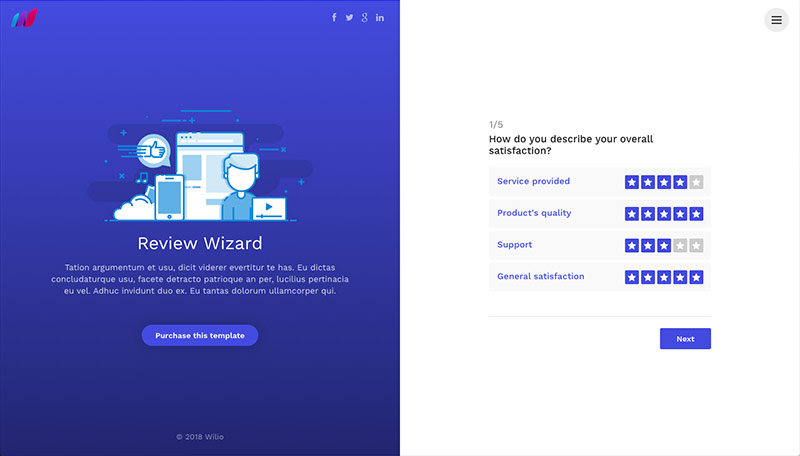The width and height of the screenshot is (800, 456).
Task: Open the hamburger menu
Action: coord(776,20)
